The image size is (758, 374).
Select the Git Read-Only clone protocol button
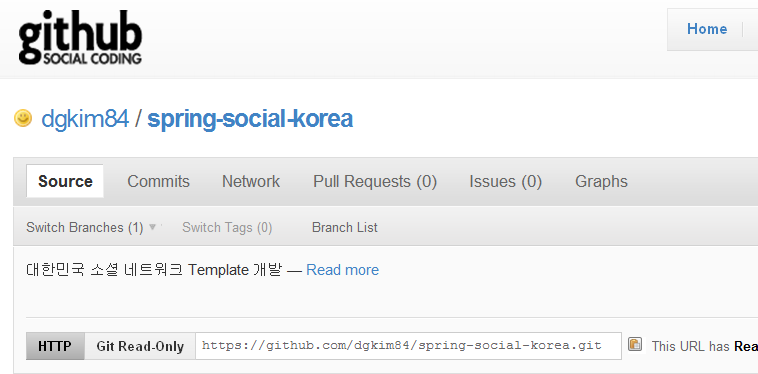pyautogui.click(x=140, y=346)
